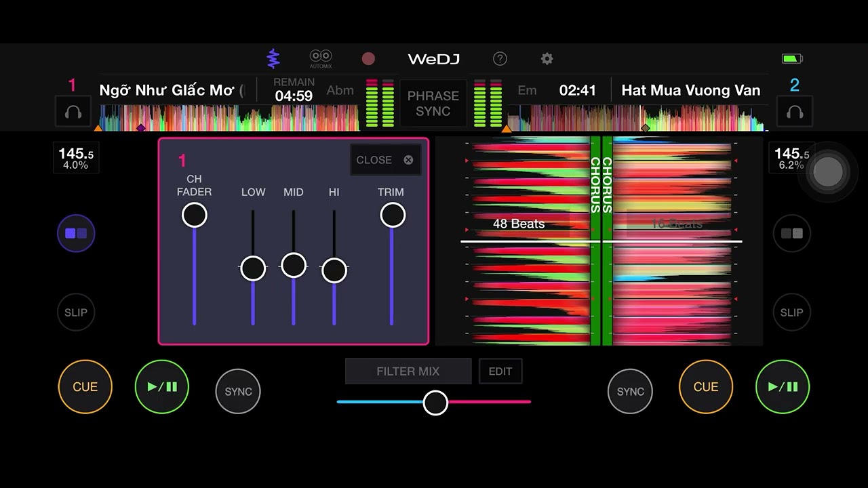Click deck 2 key Em
Image resolution: width=868 pixels, height=488 pixels.
[x=527, y=90]
